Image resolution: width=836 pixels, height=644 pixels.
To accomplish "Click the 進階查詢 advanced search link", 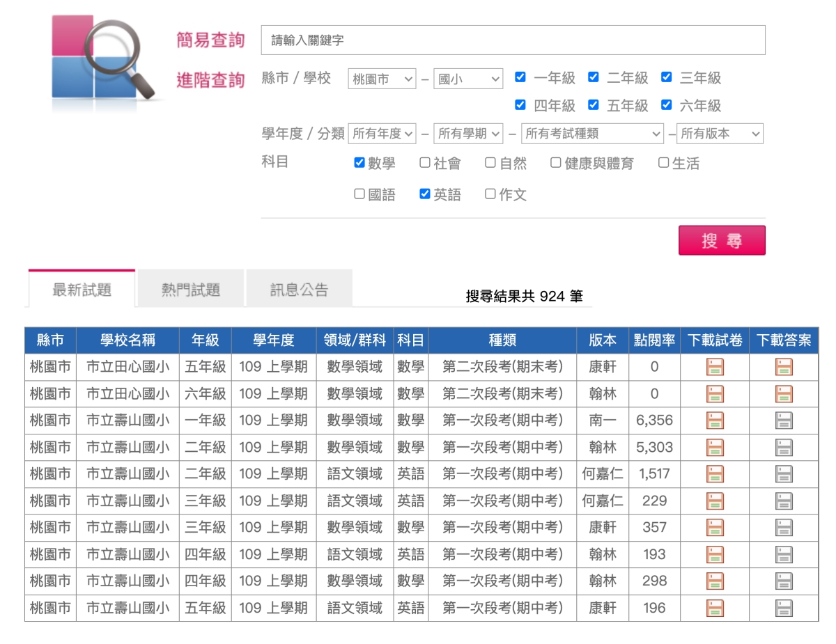I will pyautogui.click(x=210, y=80).
